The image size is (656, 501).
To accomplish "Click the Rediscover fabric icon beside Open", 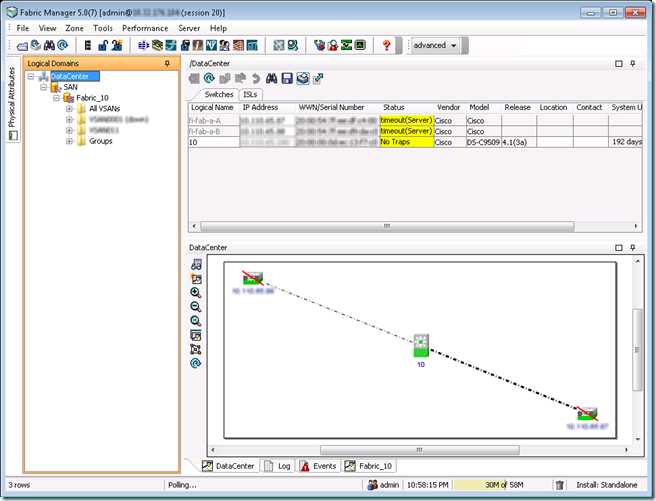I will pyautogui.click(x=36, y=45).
